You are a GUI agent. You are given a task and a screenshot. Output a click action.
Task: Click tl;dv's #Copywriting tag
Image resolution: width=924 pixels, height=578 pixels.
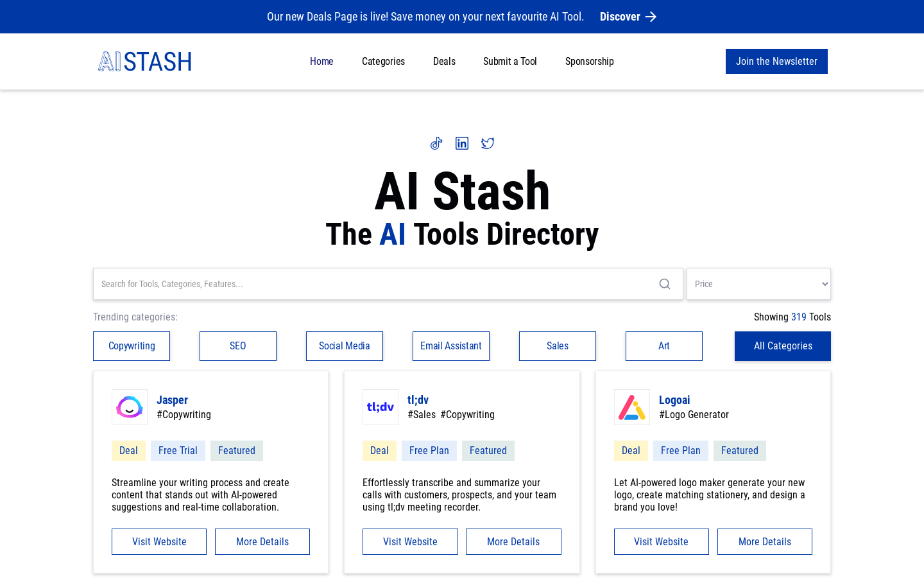click(x=467, y=415)
